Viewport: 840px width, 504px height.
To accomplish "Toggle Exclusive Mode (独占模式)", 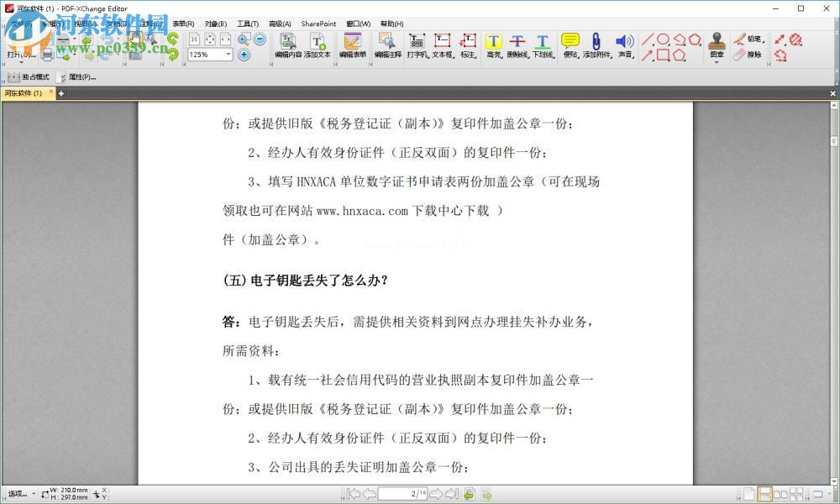I will click(x=29, y=77).
